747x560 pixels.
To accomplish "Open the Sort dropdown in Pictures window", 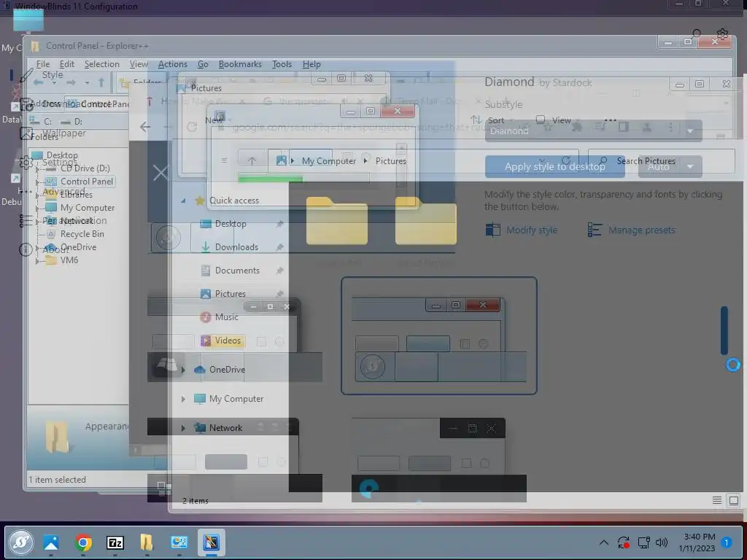I will 492,120.
